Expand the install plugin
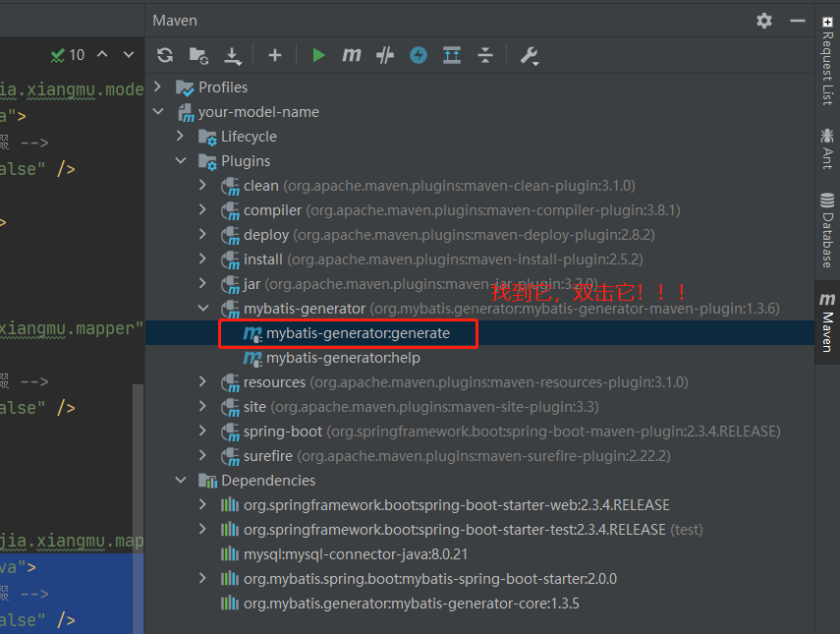The height and width of the screenshot is (634, 840). [x=202, y=259]
